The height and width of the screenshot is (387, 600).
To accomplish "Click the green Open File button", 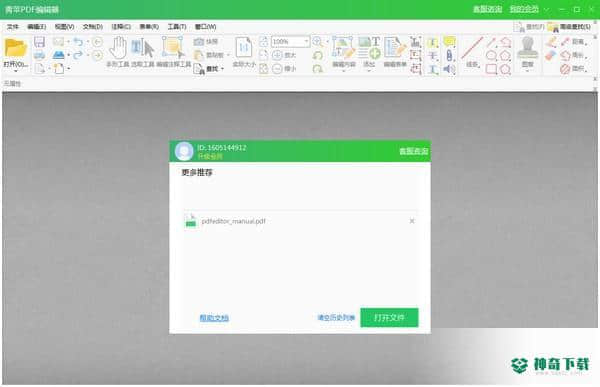I will pos(389,317).
